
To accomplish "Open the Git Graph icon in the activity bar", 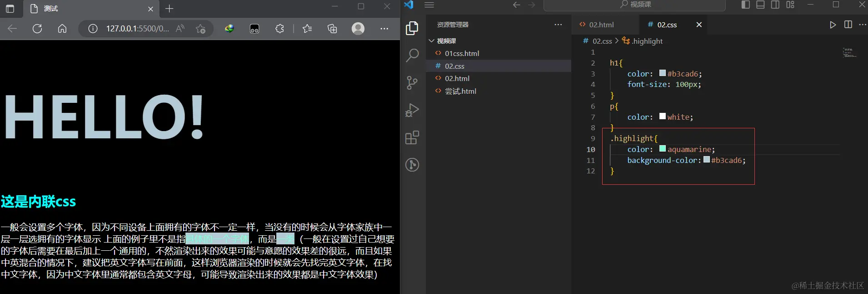I will (412, 165).
